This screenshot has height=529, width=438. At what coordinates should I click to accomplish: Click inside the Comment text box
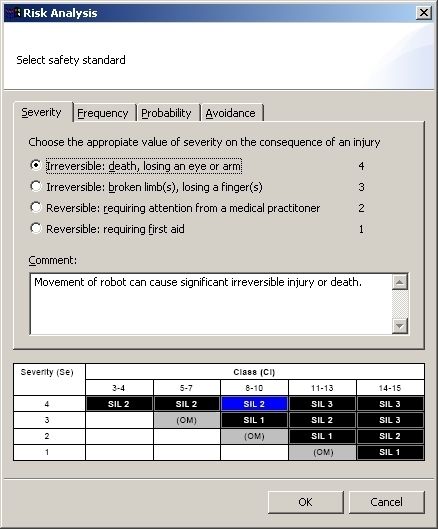211,304
